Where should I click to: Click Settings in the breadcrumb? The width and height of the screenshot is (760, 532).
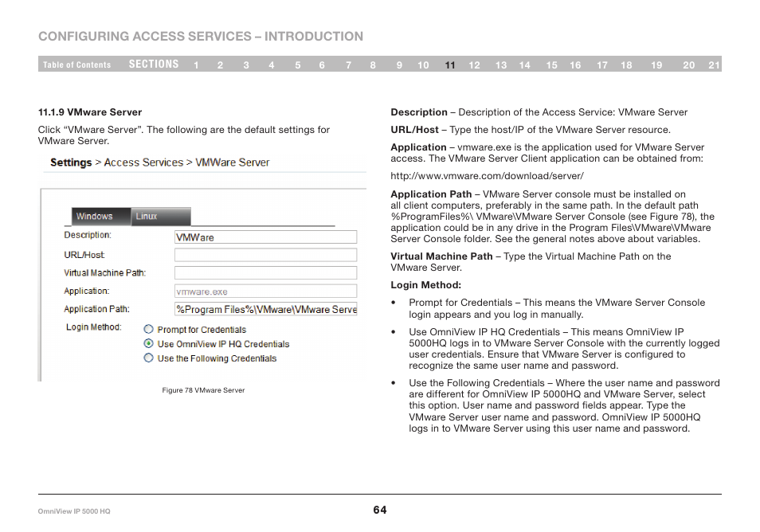click(71, 162)
